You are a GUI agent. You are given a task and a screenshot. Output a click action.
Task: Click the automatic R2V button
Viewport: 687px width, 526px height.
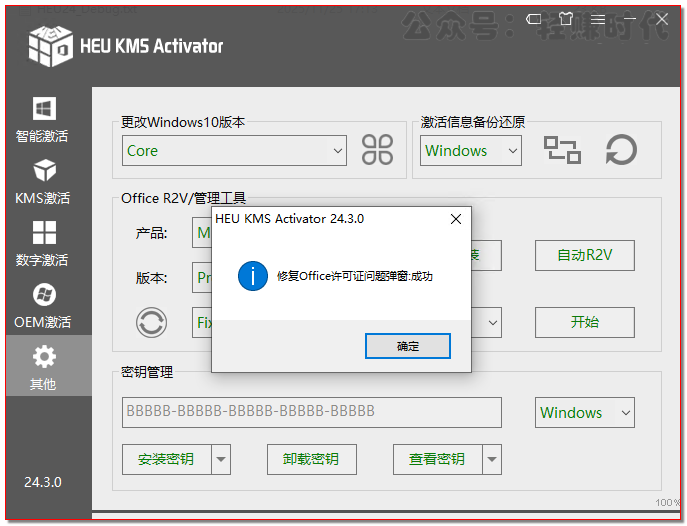tap(584, 255)
